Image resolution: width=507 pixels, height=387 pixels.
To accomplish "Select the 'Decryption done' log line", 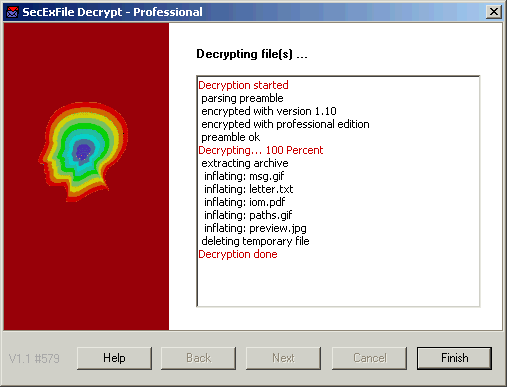I will point(238,254).
